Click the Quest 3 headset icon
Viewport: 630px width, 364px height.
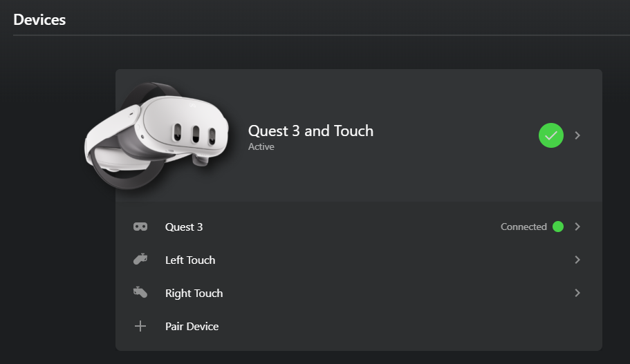click(140, 227)
